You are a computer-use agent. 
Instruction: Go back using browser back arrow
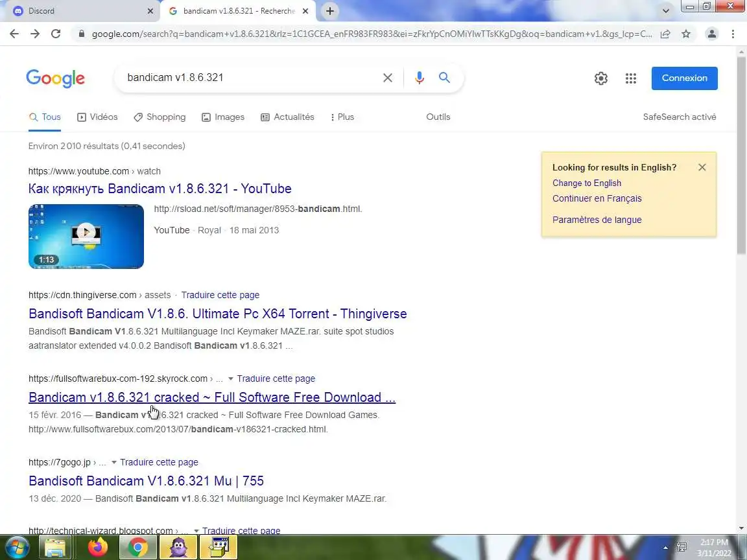tap(14, 34)
